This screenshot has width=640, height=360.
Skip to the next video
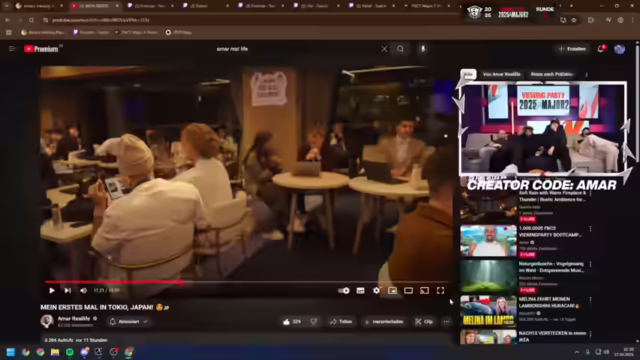(x=67, y=291)
